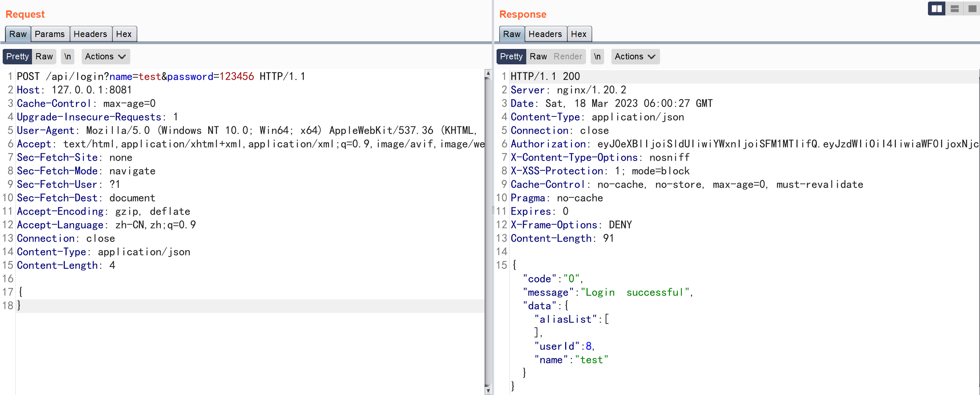This screenshot has width=980, height=395.
Task: Place cursor on request body closing brace line
Action: tap(250, 306)
